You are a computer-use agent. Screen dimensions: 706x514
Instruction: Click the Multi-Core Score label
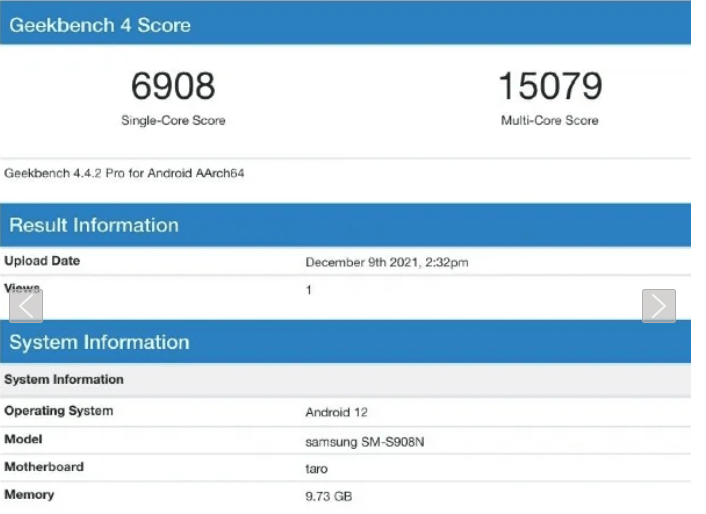[x=550, y=121]
